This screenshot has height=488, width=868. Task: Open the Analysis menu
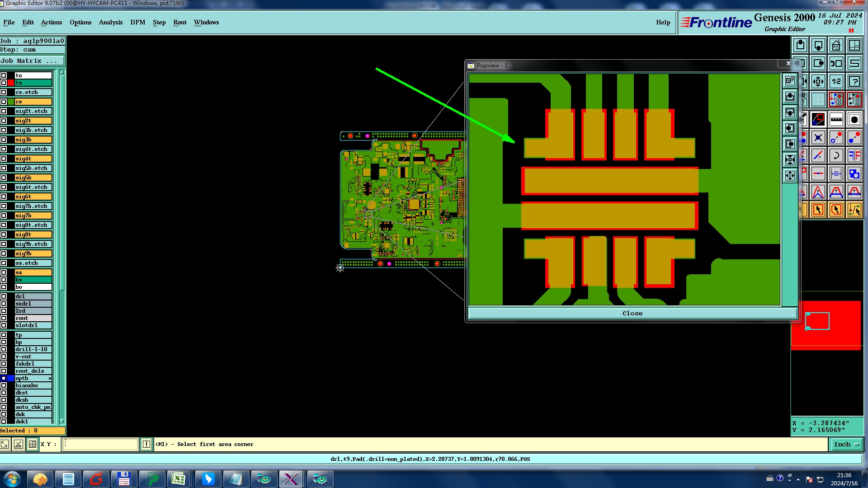[x=110, y=22]
